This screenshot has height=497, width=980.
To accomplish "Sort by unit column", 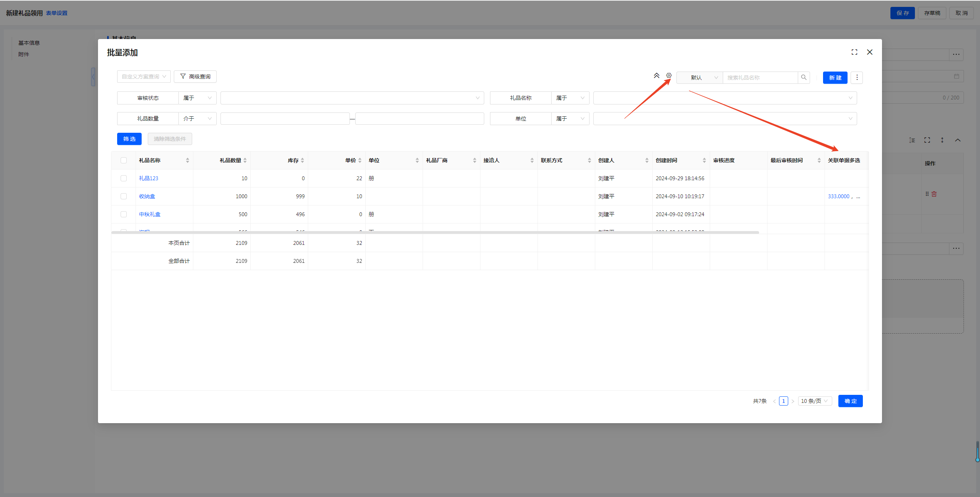I will click(x=417, y=160).
